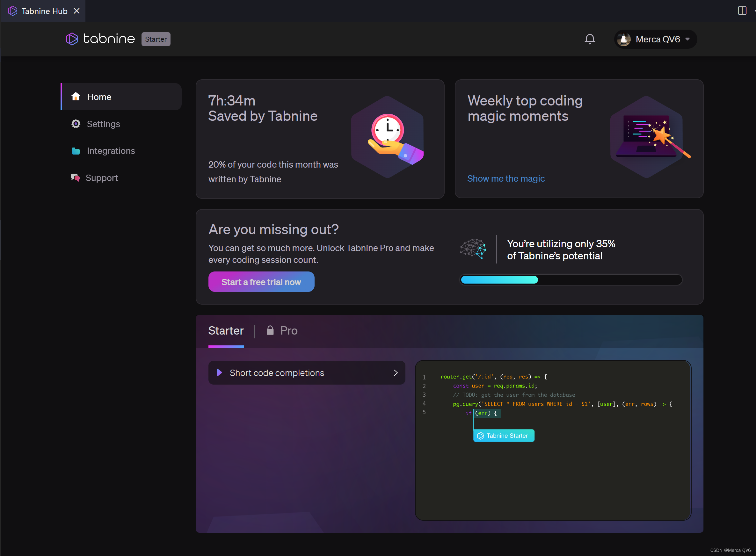Click the Settings gear icon
This screenshot has height=556, width=756.
(x=76, y=124)
